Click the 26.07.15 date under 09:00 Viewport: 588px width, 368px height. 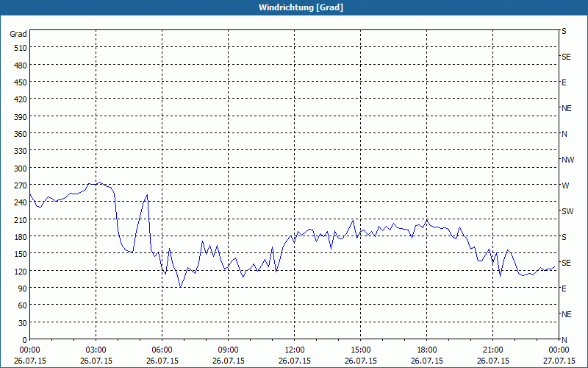coord(228,361)
